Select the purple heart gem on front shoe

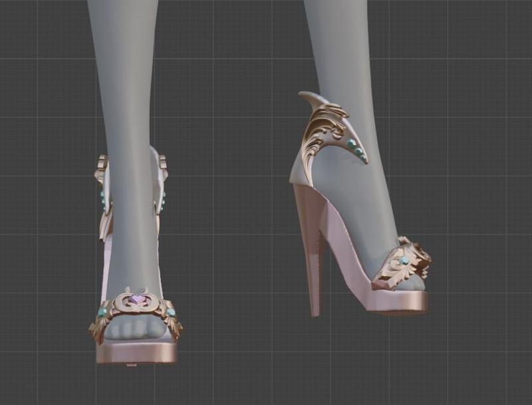tap(138, 299)
